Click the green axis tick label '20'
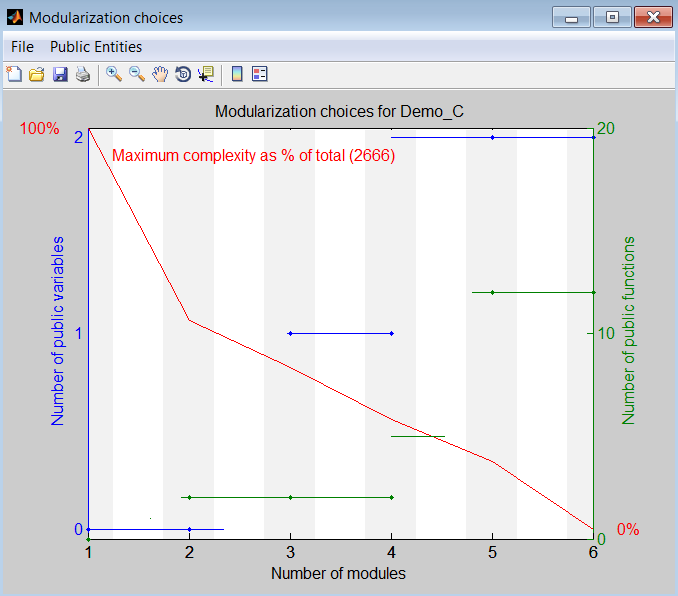The image size is (678, 596). click(606, 128)
